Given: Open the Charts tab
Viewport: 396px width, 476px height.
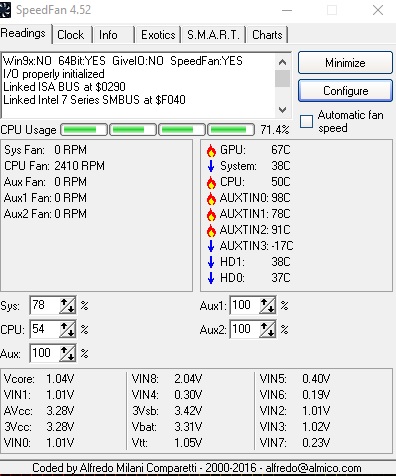Looking at the screenshot, I should tap(267, 35).
